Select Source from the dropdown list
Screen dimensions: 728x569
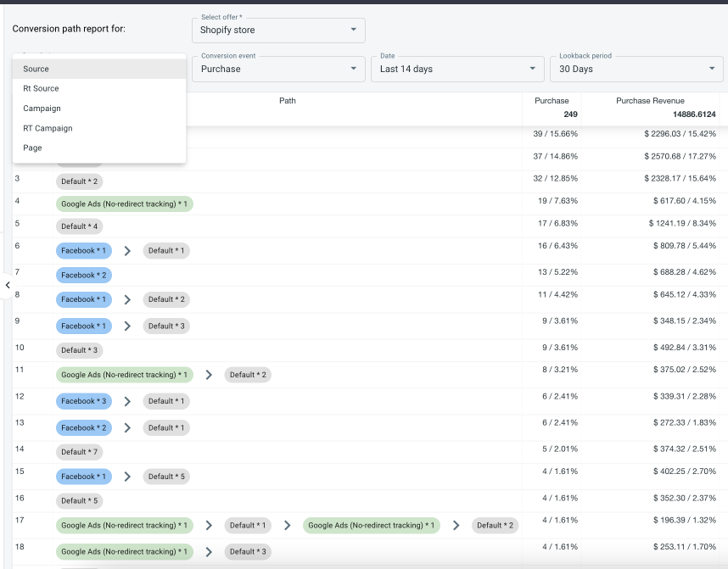coord(99,69)
